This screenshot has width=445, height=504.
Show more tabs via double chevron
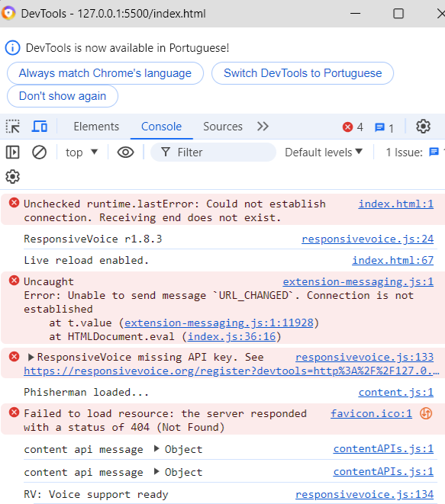coord(263,127)
